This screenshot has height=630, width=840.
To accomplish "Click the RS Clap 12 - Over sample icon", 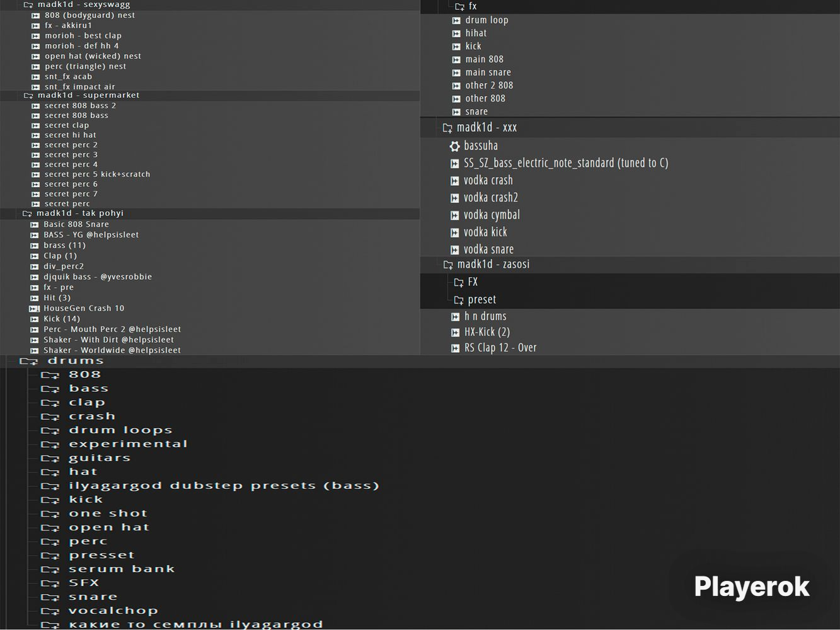I will coord(455,348).
